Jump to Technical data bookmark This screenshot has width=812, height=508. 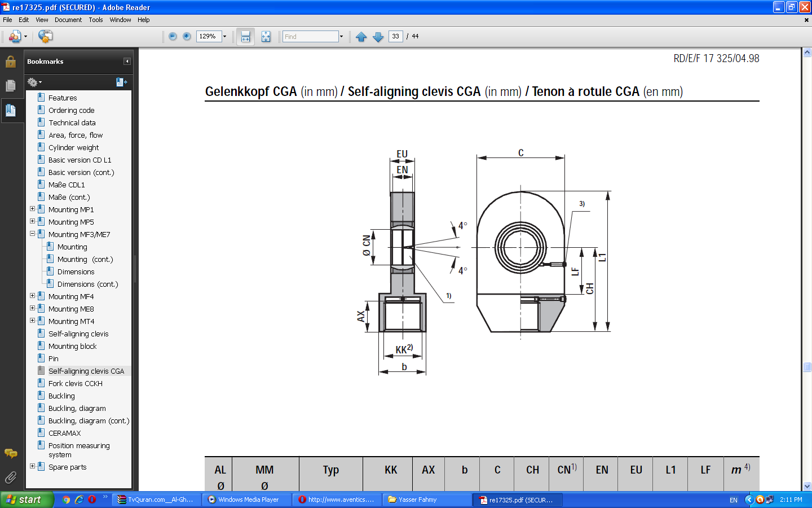pos(72,123)
